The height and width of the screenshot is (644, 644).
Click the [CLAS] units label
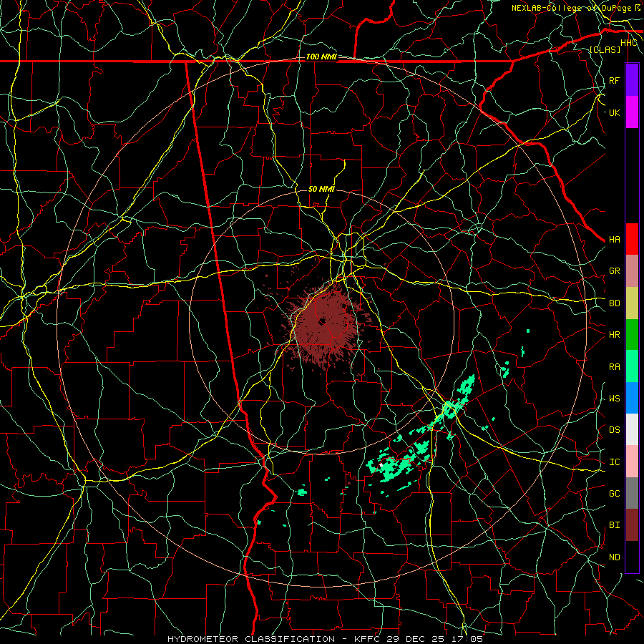click(x=605, y=49)
